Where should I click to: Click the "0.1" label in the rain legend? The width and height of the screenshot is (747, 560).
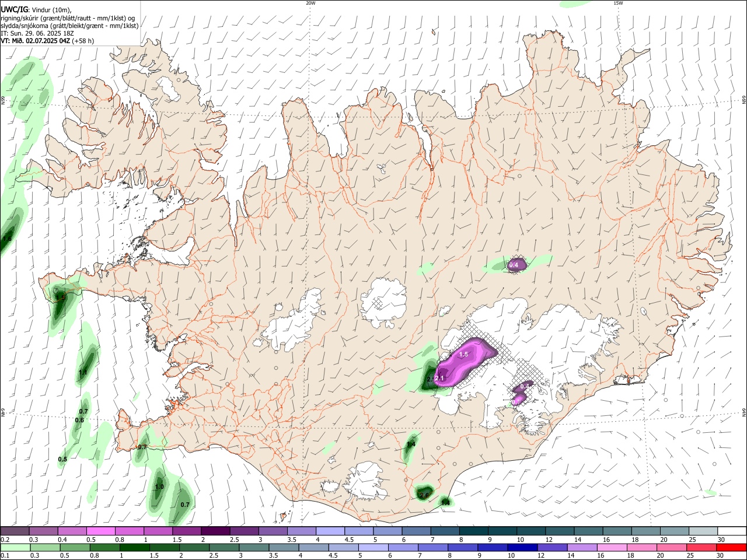pos(5,556)
